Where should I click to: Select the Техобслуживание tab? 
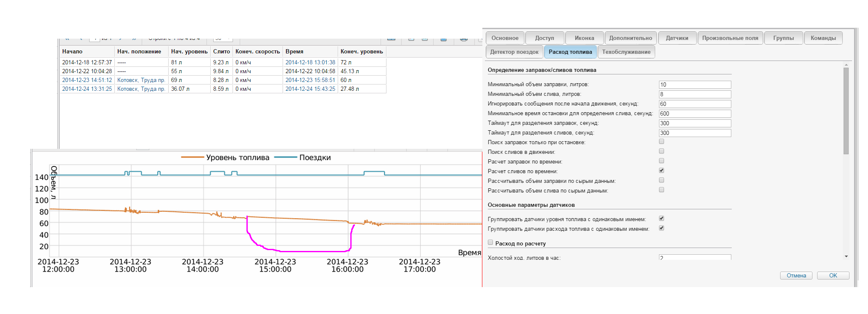[626, 52]
